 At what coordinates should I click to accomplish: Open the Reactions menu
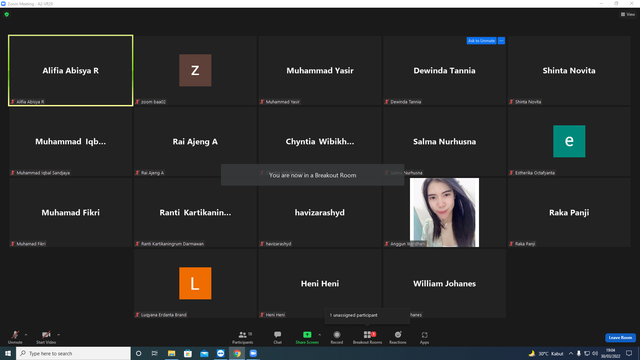(x=398, y=337)
